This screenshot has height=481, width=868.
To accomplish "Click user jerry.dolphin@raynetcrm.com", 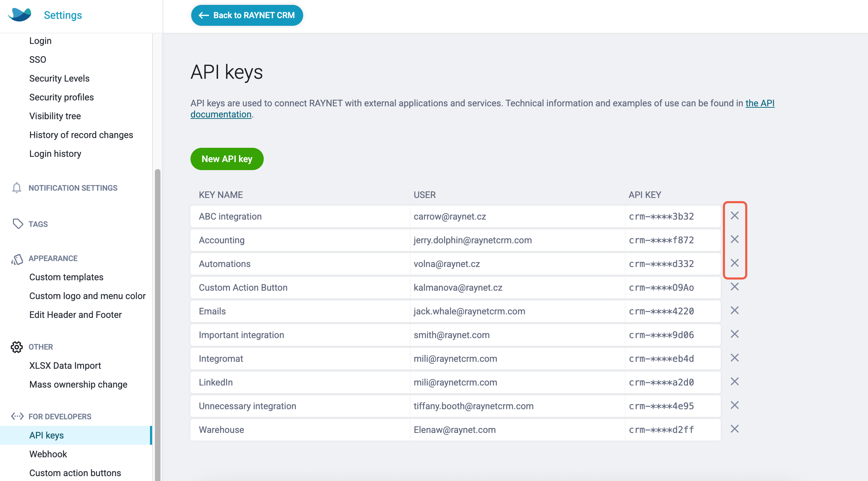I will pos(473,240).
